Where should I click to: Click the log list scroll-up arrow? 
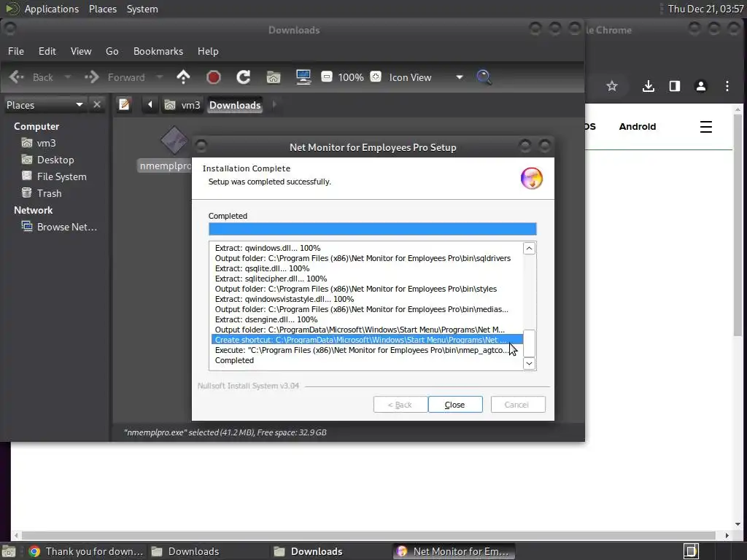click(x=529, y=248)
